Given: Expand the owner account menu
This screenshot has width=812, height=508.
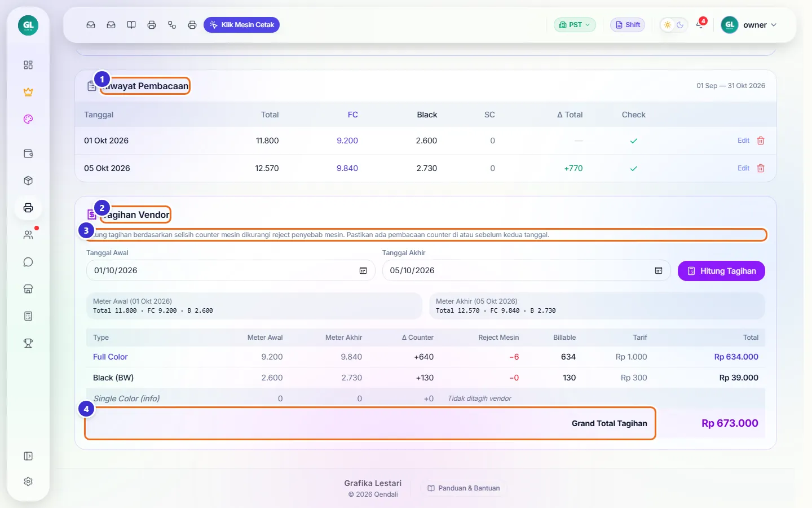Looking at the screenshot, I should pyautogui.click(x=749, y=25).
